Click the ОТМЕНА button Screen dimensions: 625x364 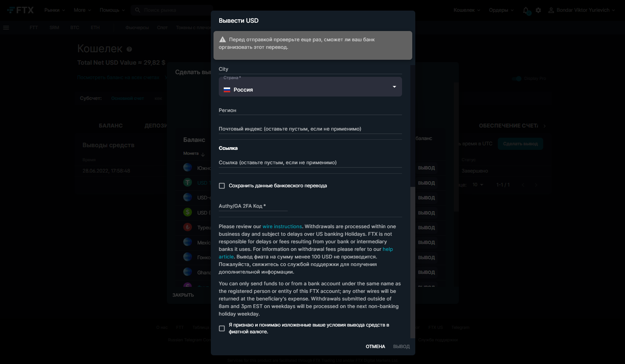pos(375,347)
